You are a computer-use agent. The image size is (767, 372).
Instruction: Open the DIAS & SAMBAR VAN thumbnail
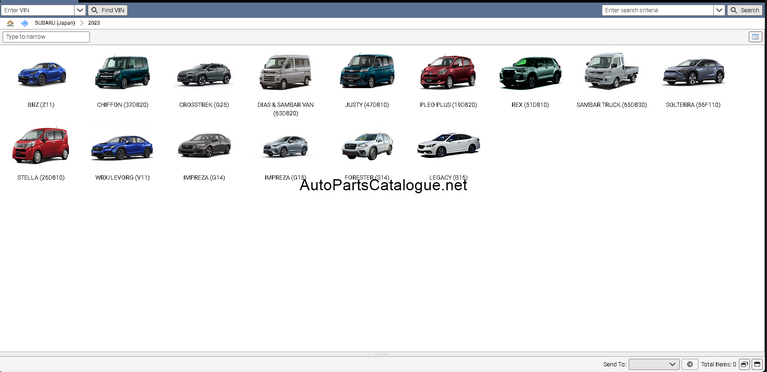(285, 72)
